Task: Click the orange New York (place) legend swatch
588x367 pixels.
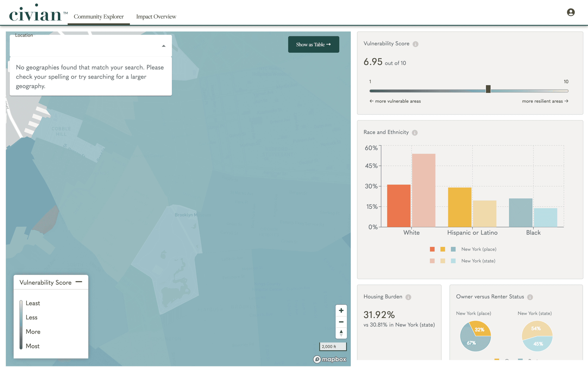Action: pos(432,249)
